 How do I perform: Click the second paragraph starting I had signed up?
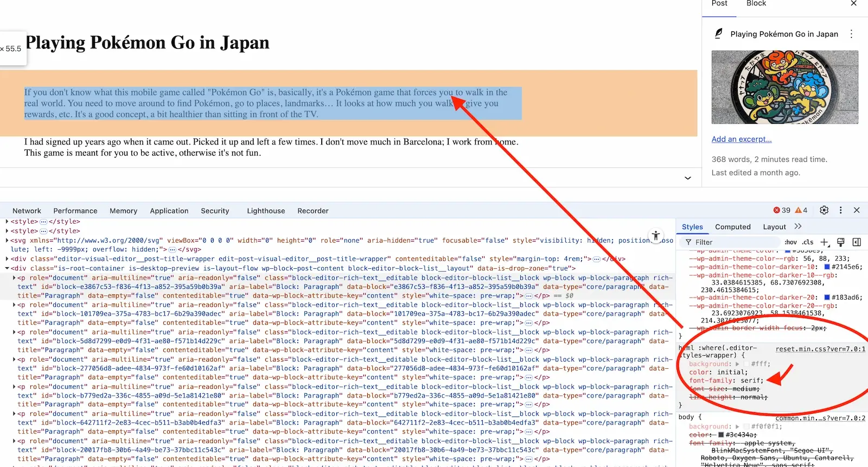[x=271, y=147]
